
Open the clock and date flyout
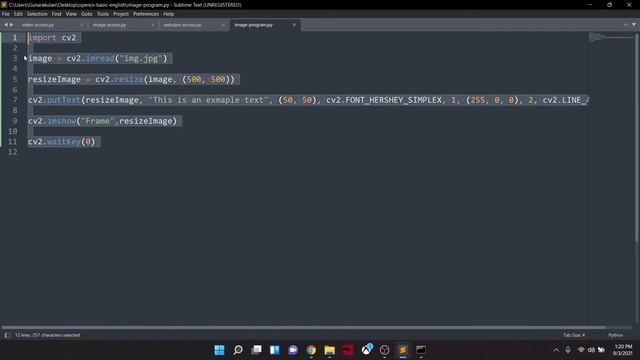pyautogui.click(x=623, y=350)
